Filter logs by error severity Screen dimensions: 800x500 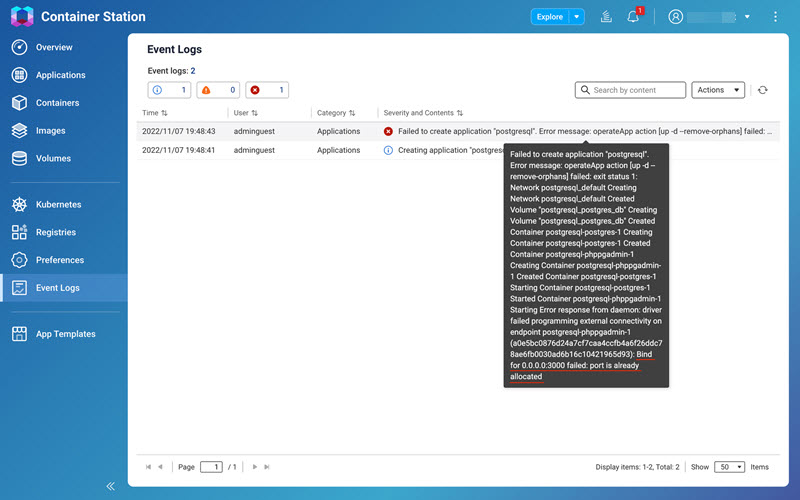click(267, 90)
